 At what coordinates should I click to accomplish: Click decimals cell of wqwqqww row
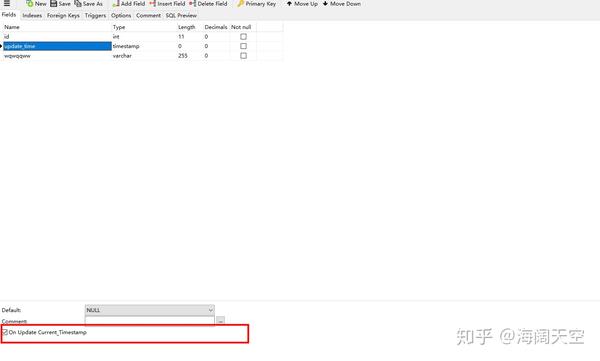point(216,56)
